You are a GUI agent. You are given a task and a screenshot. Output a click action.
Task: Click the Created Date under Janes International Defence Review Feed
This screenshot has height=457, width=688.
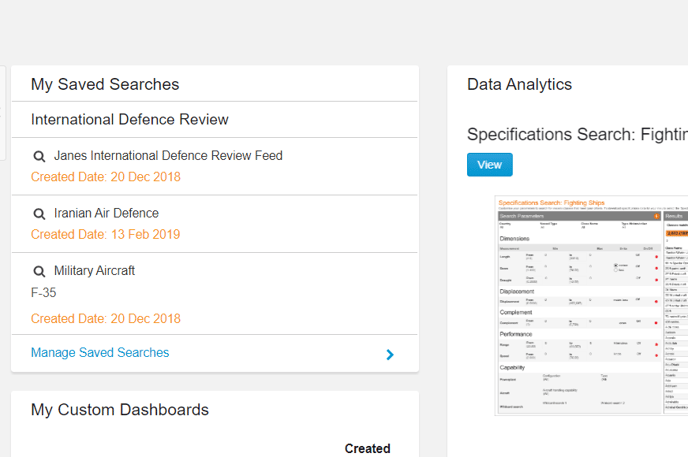pyautogui.click(x=106, y=177)
